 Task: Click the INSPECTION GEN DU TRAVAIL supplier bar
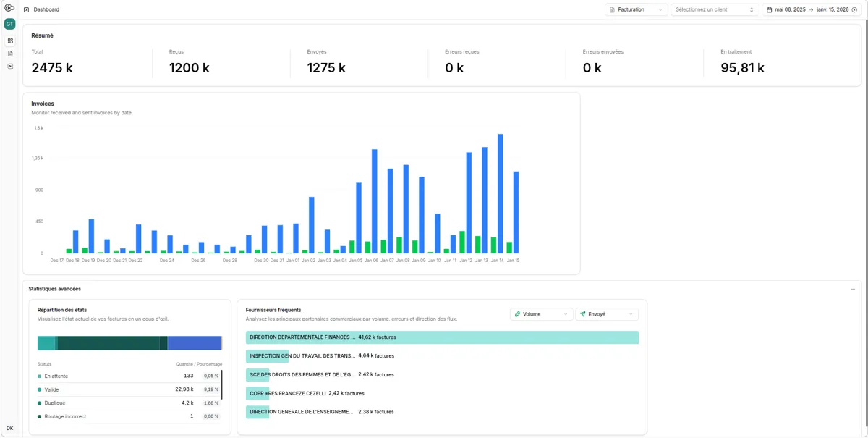tap(267, 356)
